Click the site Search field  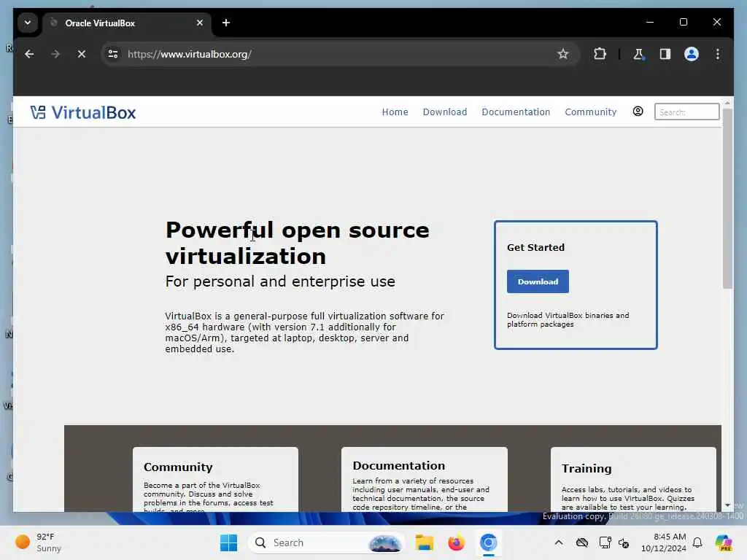686,112
